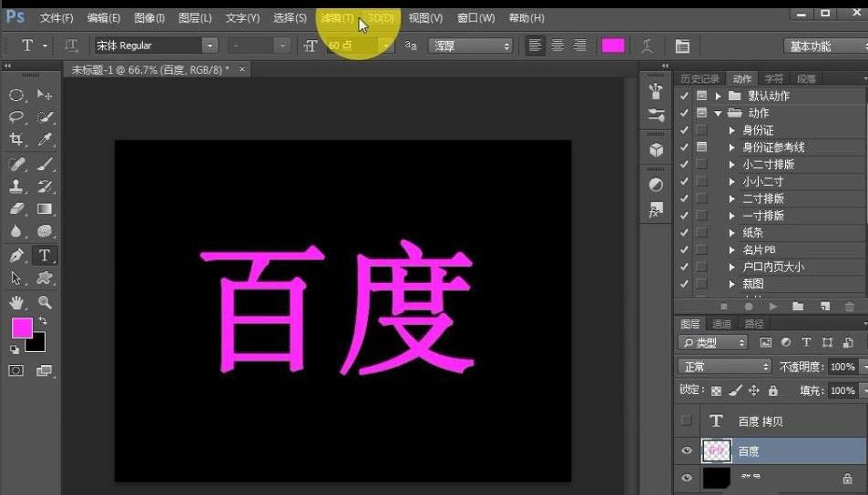Toggle Quick Mask mode

[x=16, y=370]
